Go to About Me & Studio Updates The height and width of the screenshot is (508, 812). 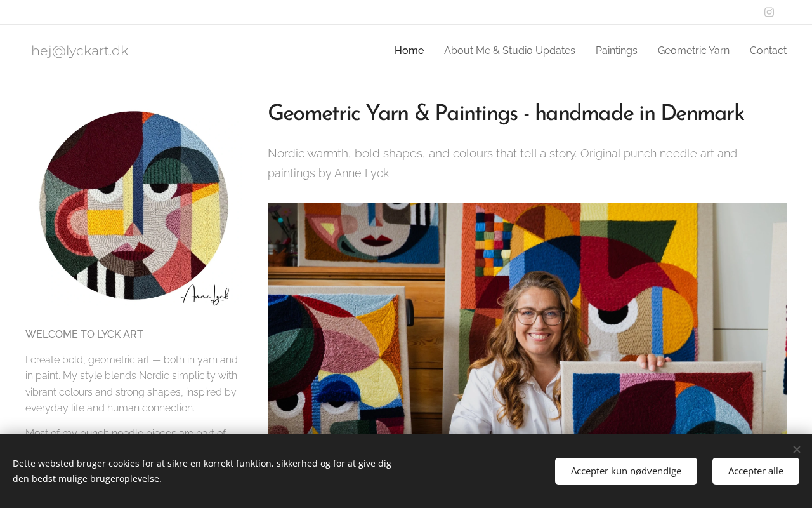(509, 51)
